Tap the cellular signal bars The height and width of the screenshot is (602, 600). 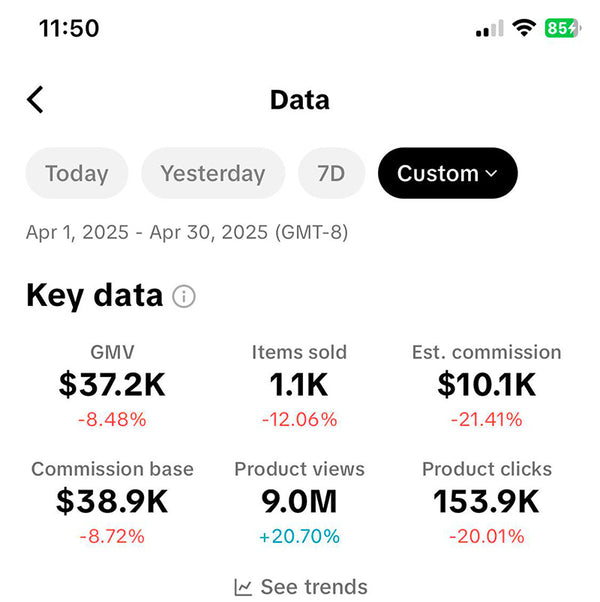tap(490, 29)
